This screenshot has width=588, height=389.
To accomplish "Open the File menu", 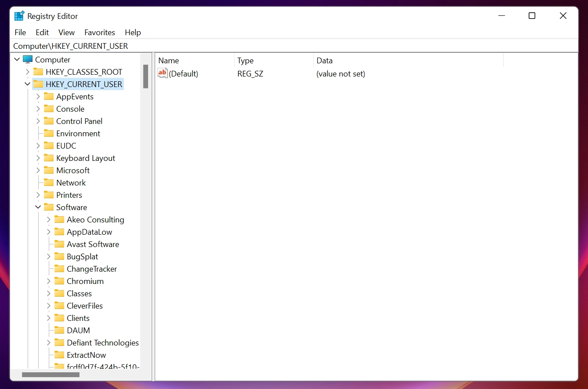I will tap(20, 33).
